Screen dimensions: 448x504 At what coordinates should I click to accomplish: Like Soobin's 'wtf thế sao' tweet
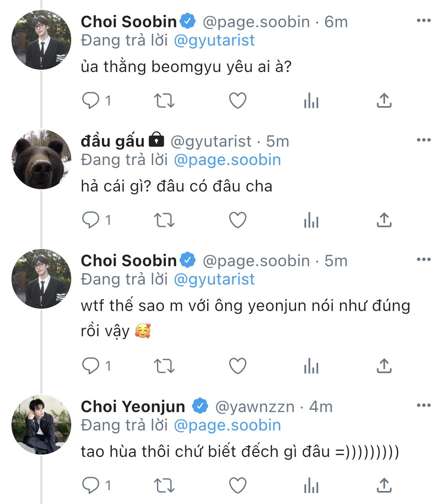(x=237, y=366)
